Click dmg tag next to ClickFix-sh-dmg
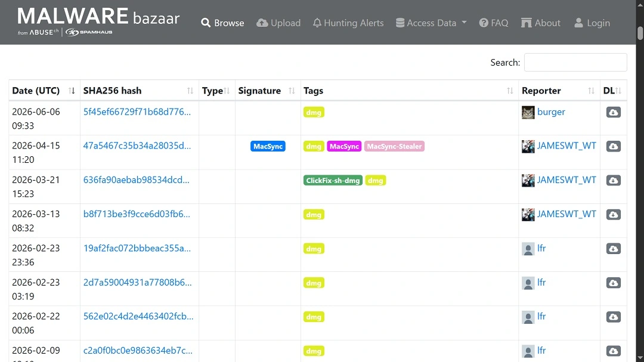 [x=376, y=180]
